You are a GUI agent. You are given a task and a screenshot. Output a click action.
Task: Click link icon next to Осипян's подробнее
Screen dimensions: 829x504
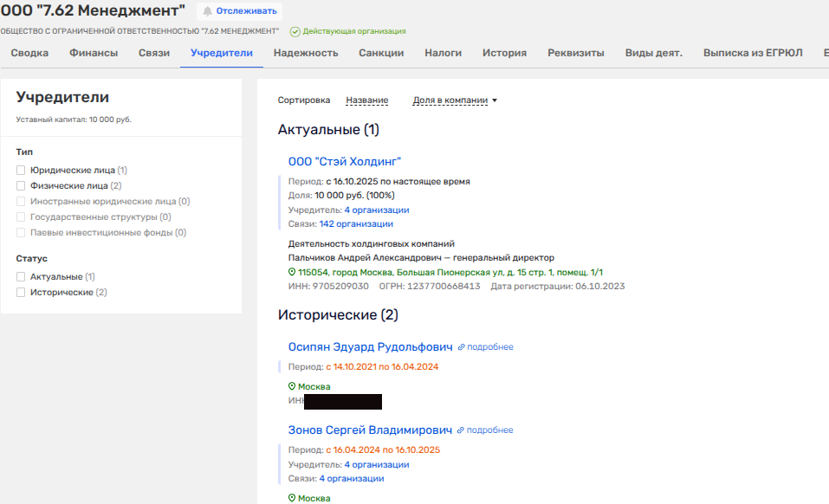pos(462,347)
